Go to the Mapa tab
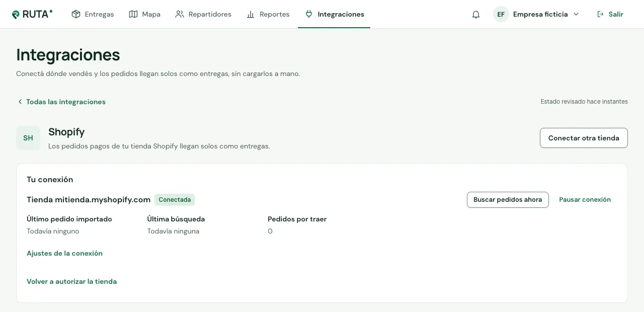 tap(145, 14)
